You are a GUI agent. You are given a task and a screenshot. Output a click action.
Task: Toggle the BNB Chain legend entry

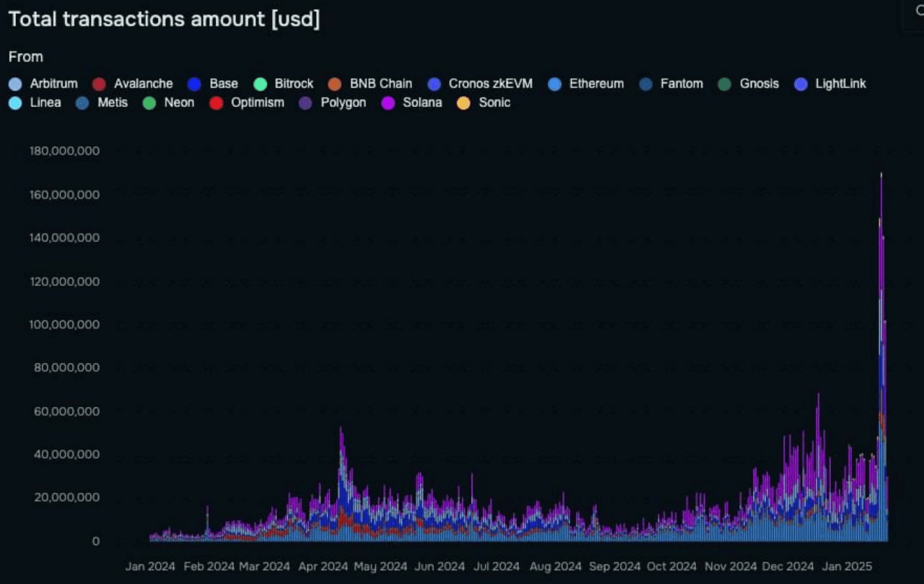370,84
